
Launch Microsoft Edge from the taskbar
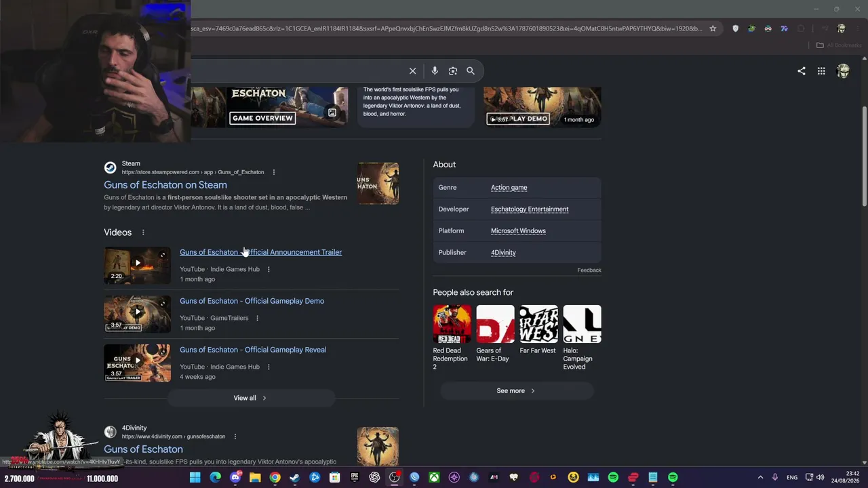coord(215,478)
